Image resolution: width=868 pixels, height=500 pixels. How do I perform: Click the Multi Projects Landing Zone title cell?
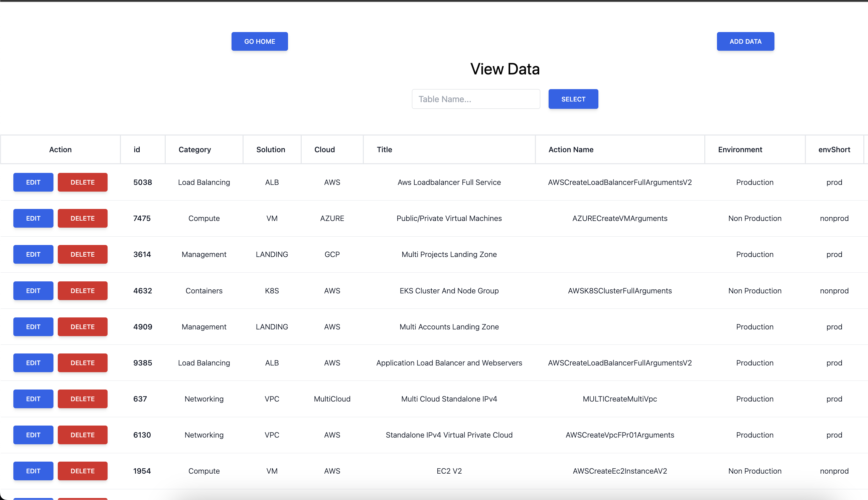[x=449, y=254]
